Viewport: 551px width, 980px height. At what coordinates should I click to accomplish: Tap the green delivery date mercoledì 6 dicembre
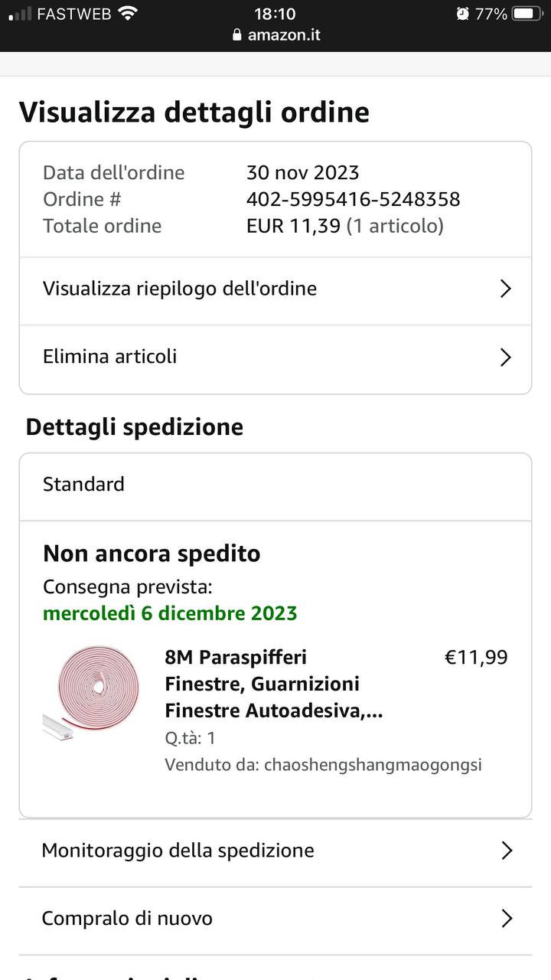coord(170,613)
